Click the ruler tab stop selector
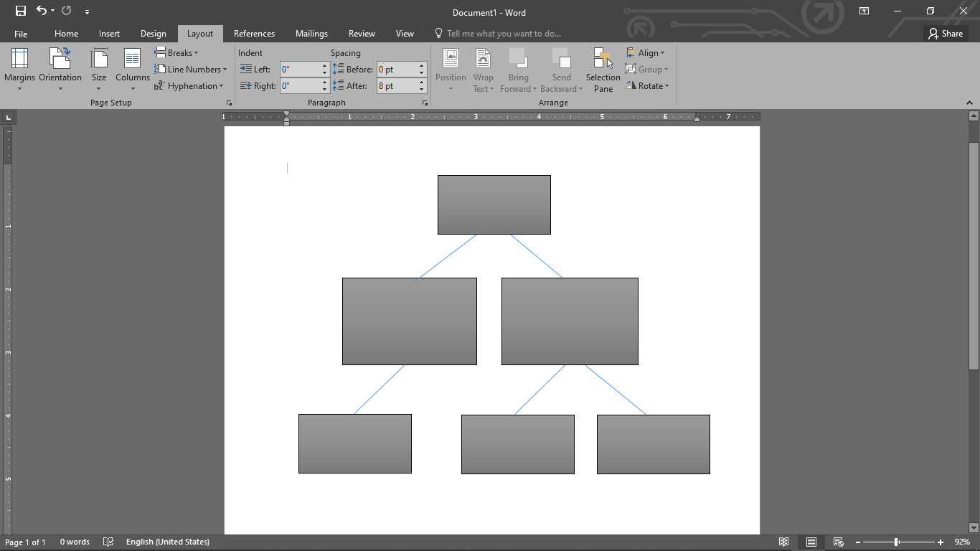Image resolution: width=980 pixels, height=551 pixels. pyautogui.click(x=8, y=116)
